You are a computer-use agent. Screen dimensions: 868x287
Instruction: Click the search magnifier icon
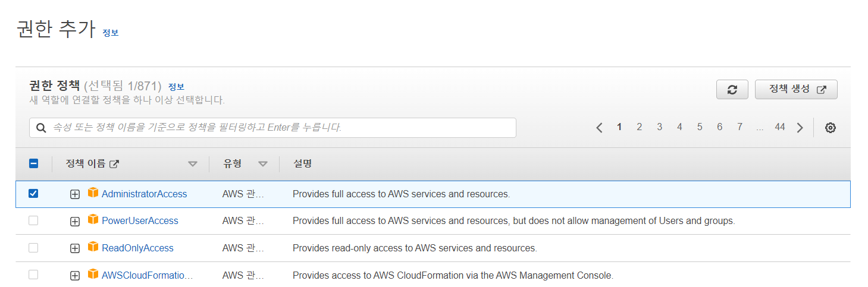[x=41, y=128]
